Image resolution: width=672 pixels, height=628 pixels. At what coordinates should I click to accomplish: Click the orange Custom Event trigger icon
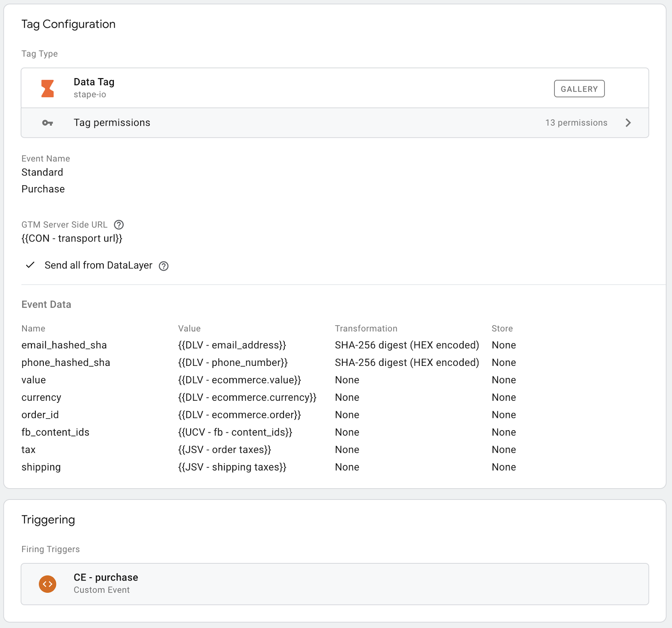(47, 584)
